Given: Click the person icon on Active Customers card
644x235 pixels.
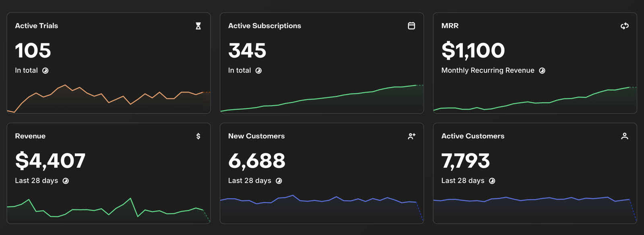Looking at the screenshot, I should point(625,136).
